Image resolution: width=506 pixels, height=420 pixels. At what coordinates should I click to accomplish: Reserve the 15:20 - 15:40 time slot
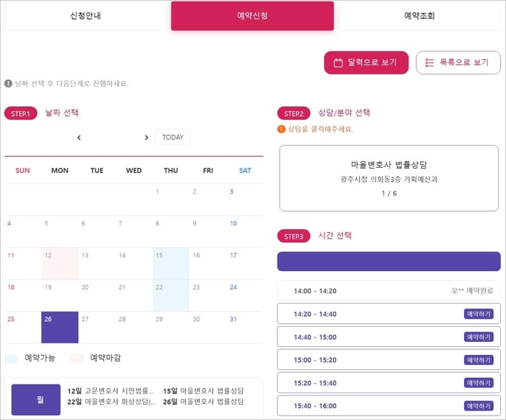point(479,383)
